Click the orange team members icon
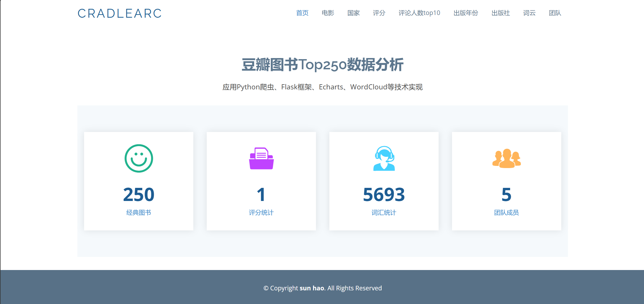The height and width of the screenshot is (304, 644). pyautogui.click(x=507, y=158)
